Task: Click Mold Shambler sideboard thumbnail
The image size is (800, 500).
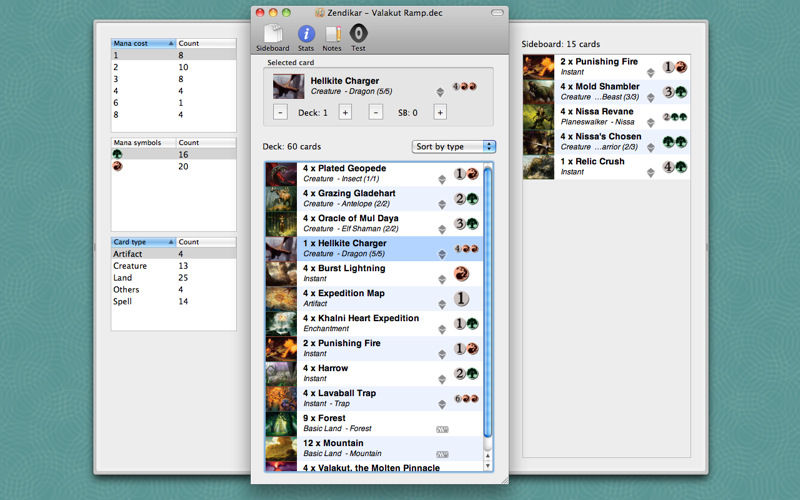Action: (x=538, y=92)
